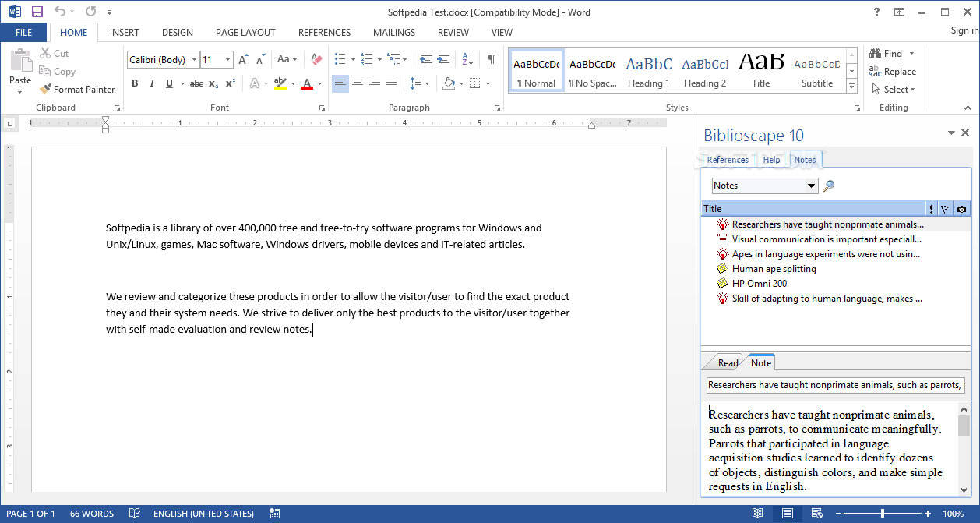The image size is (980, 523).
Task: Open the line spacing dropdown
Action: [x=419, y=83]
